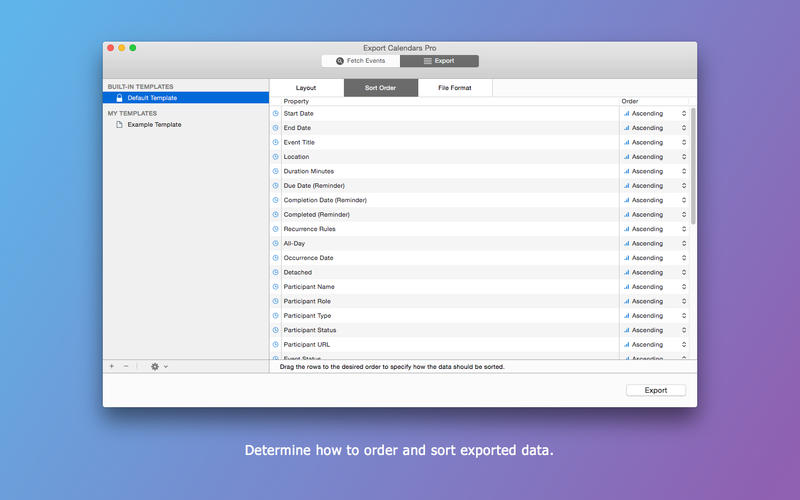This screenshot has height=500, width=800.
Task: Open the Order dropdown for Recurrence Rules
Action: (x=655, y=229)
